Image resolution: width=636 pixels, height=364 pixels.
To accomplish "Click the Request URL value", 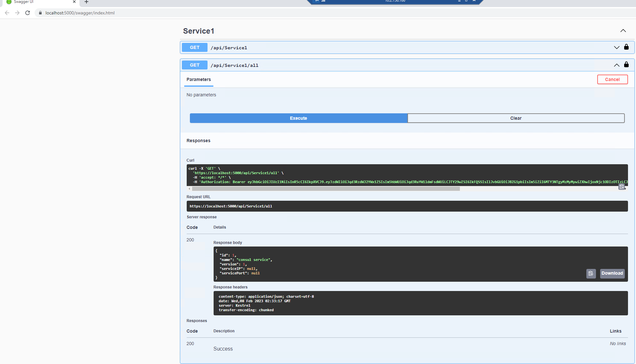I will [x=231, y=206].
